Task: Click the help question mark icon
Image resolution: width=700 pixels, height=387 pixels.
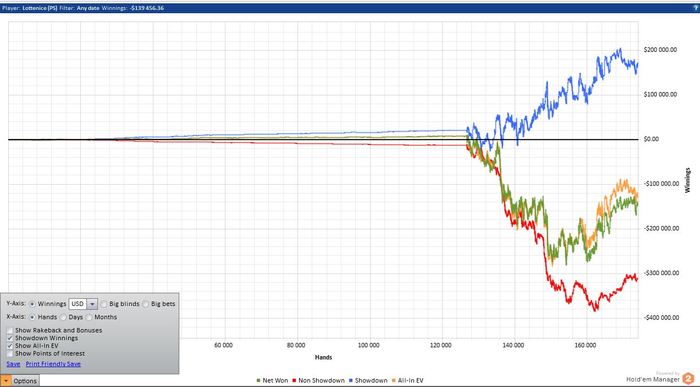Action: point(696,8)
